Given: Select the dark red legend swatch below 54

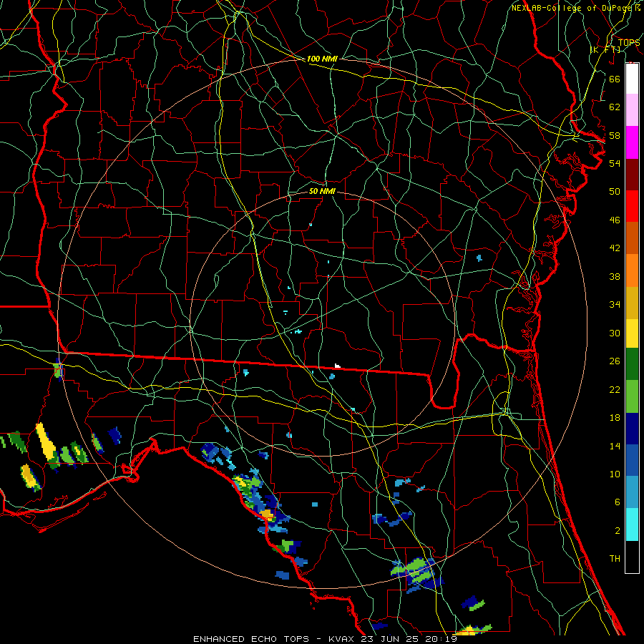Looking at the screenshot, I should coord(632,175).
